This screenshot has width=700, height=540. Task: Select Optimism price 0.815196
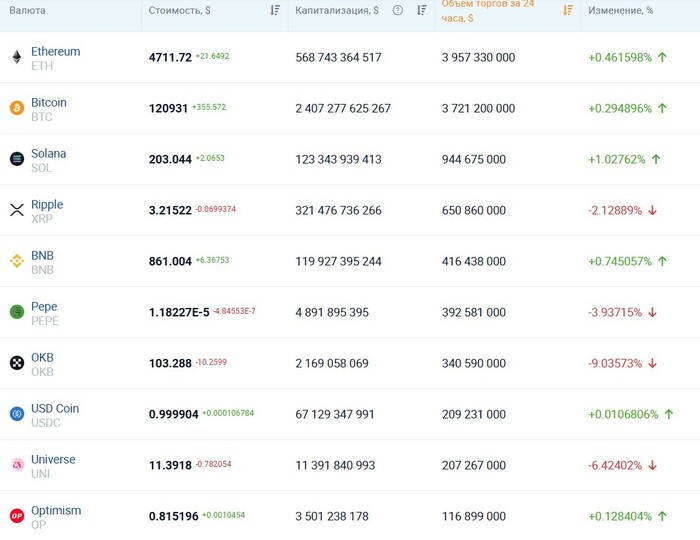pos(173,516)
